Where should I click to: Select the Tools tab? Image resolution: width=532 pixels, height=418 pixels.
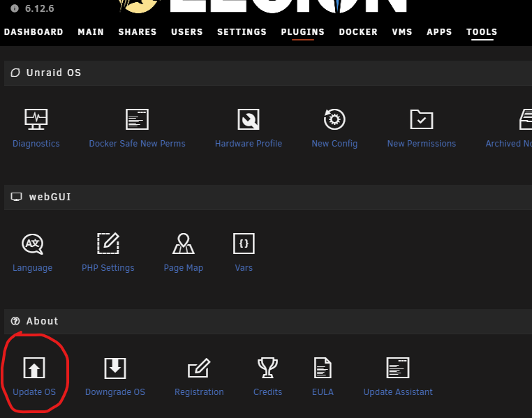point(482,32)
